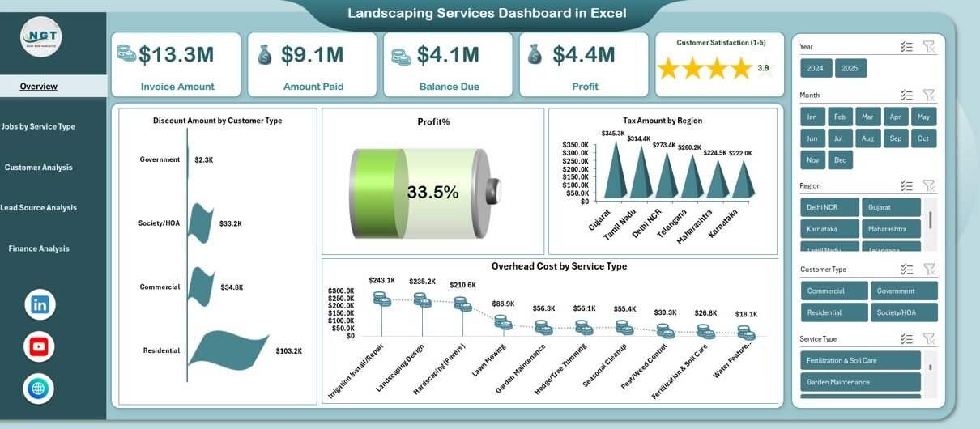The width and height of the screenshot is (980, 429).
Task: Select 2025 in Year slicer
Action: pos(850,69)
